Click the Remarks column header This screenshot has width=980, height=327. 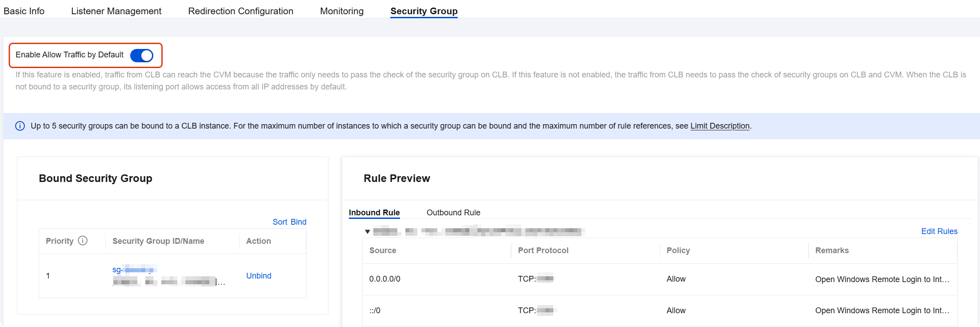[832, 250]
